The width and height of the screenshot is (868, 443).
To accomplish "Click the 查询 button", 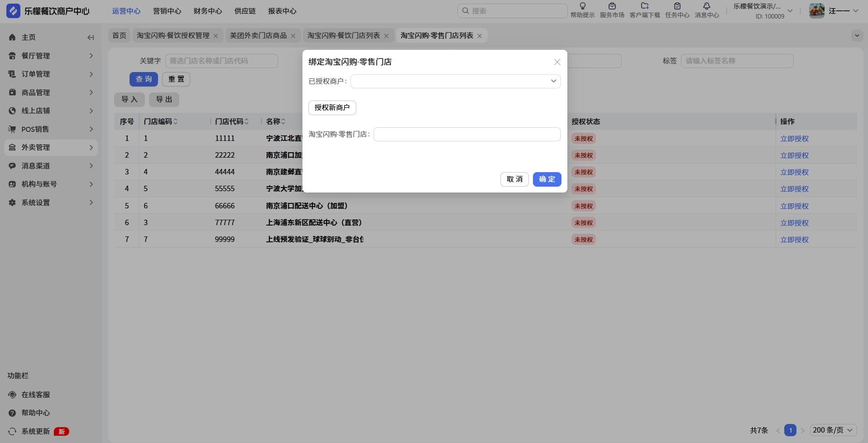I will tap(144, 79).
